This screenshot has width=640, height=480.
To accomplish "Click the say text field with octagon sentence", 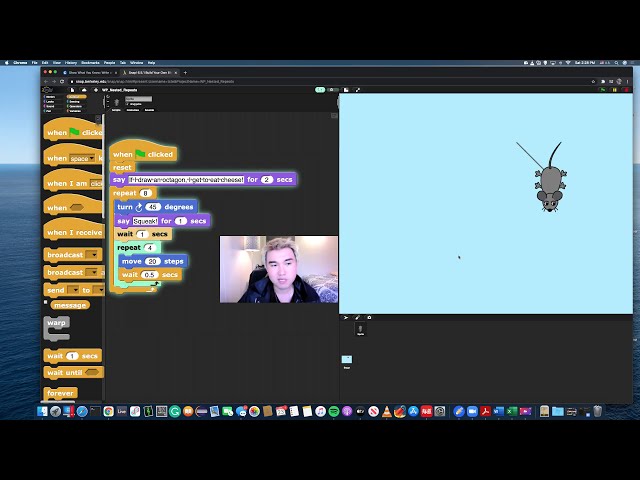I will (187, 180).
